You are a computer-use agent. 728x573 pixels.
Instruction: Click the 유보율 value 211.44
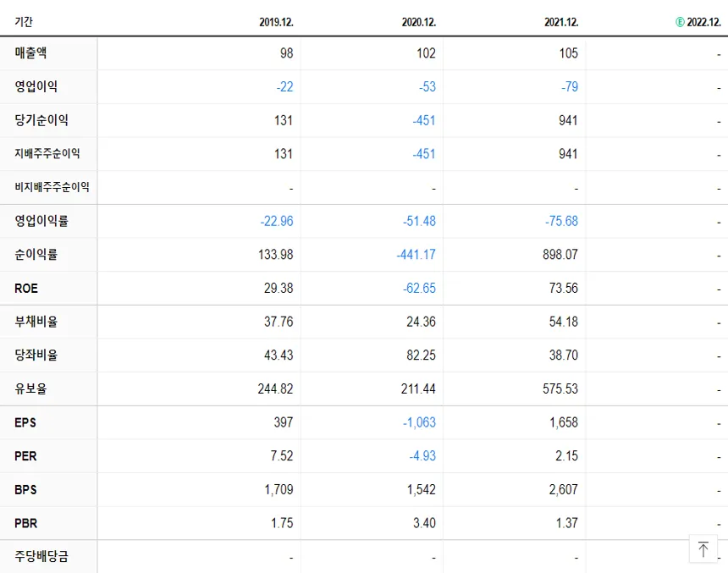418,388
